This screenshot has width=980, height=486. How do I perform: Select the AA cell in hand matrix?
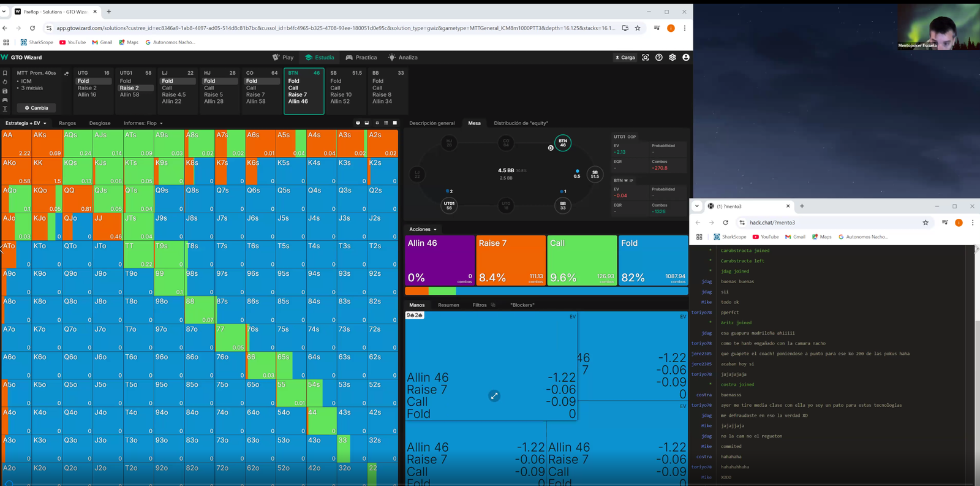(x=17, y=143)
